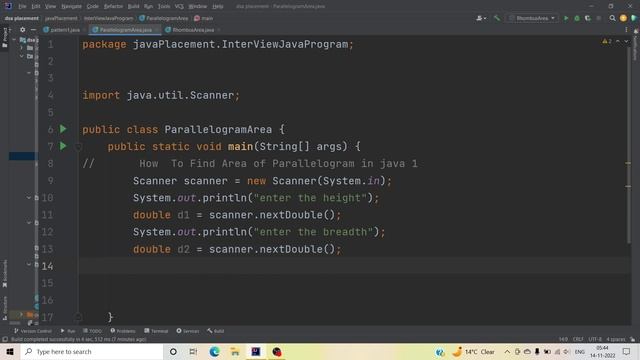Open the Edit menu

coord(36,6)
